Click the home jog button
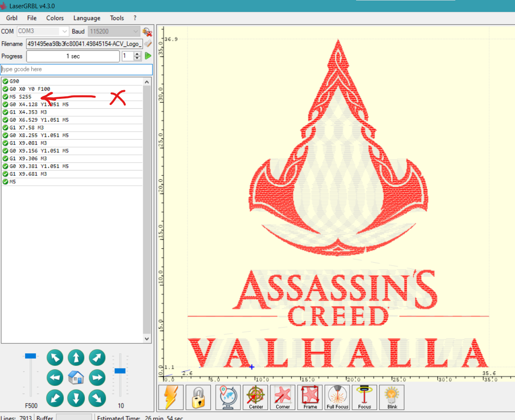Image resolution: width=515 pixels, height=420 pixels. point(76,378)
